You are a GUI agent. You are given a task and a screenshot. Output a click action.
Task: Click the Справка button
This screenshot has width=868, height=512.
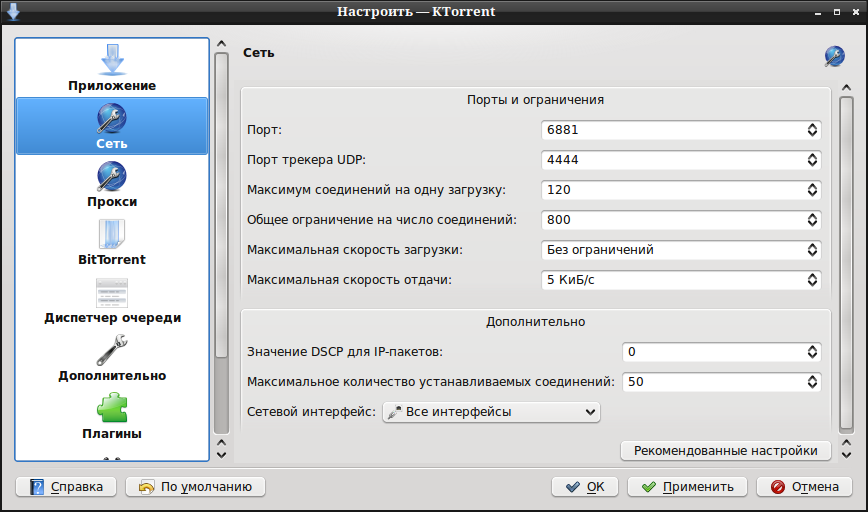click(66, 487)
